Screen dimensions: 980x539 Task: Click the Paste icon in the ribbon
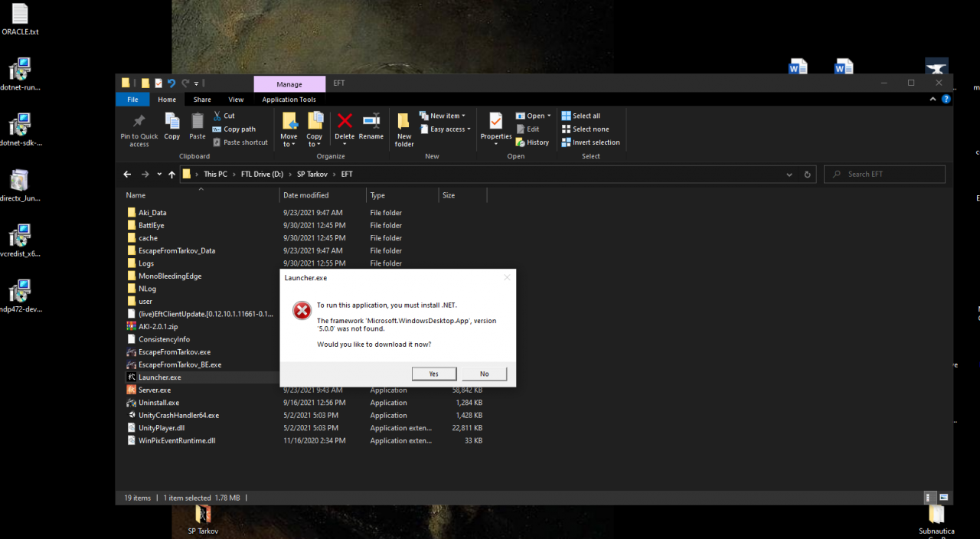[x=198, y=121]
